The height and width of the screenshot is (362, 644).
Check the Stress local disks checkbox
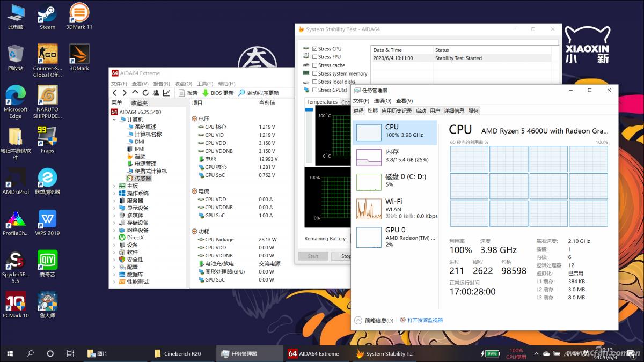click(x=315, y=82)
